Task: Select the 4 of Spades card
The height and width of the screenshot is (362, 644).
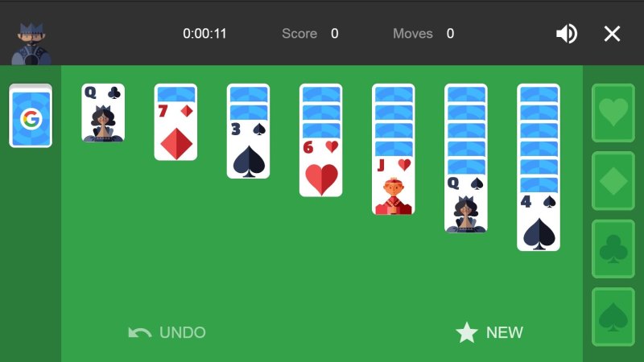Action: pos(539,222)
